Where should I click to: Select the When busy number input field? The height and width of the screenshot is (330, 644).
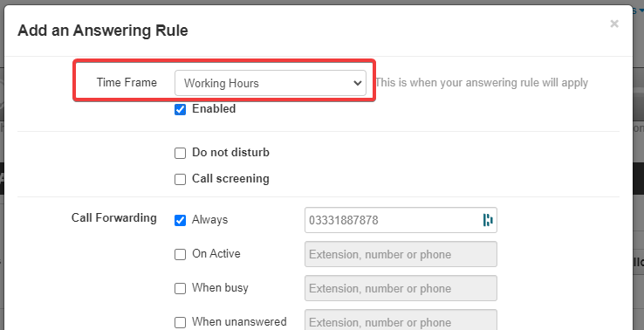401,288
